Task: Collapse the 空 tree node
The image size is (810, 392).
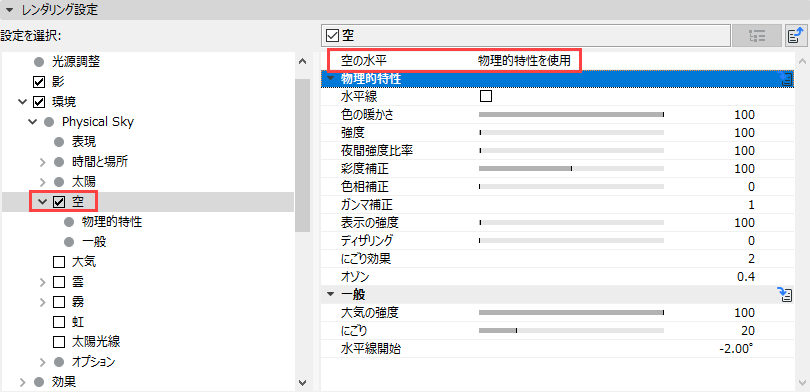Action: coord(42,202)
